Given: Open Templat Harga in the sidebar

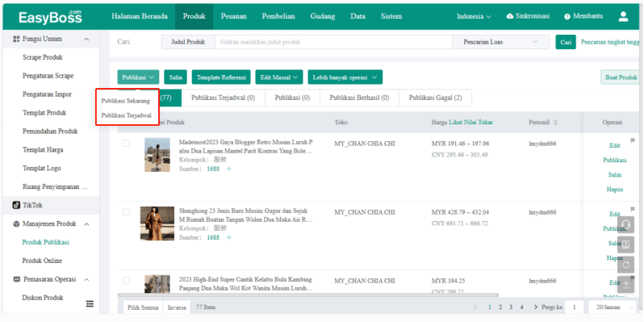Looking at the screenshot, I should [x=43, y=150].
